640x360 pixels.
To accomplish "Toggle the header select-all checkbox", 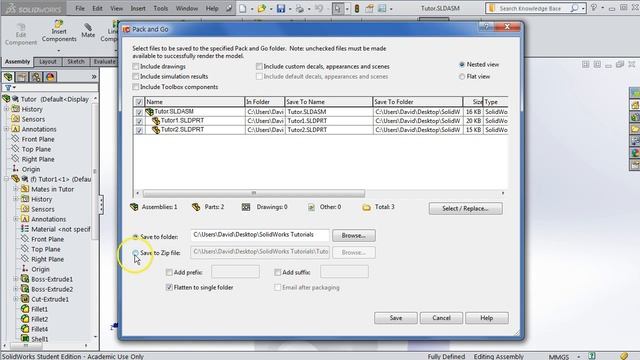I will pos(139,102).
